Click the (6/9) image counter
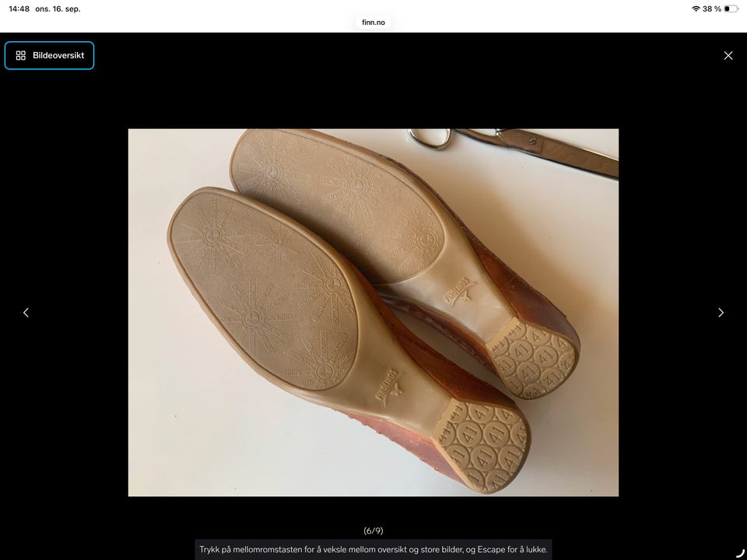 click(x=373, y=530)
